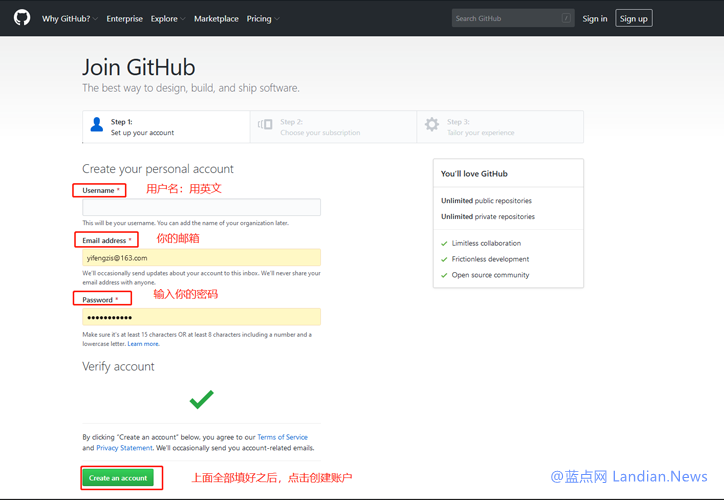Click the Join GitHub heading

click(139, 67)
